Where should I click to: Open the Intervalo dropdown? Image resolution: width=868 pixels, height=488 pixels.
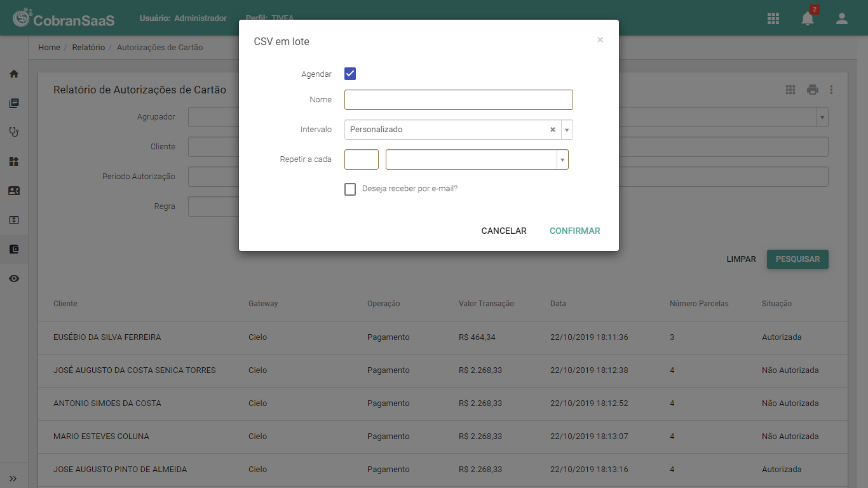pos(567,130)
